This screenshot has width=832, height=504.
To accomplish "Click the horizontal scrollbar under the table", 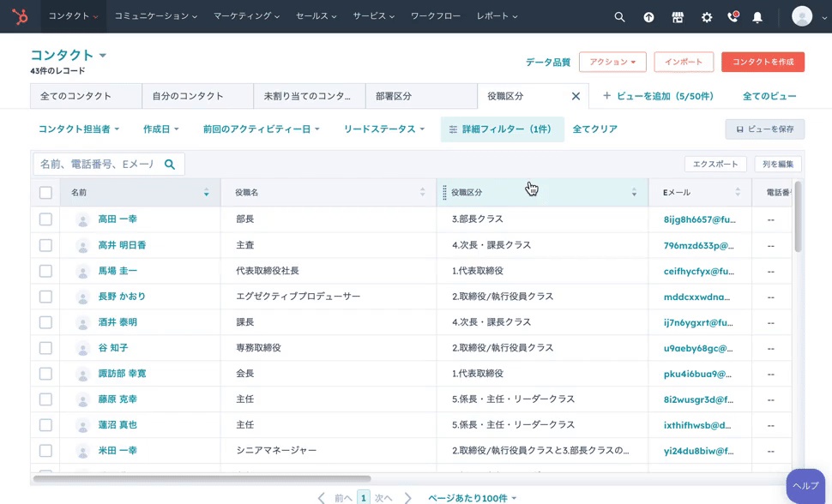I will pos(202,479).
